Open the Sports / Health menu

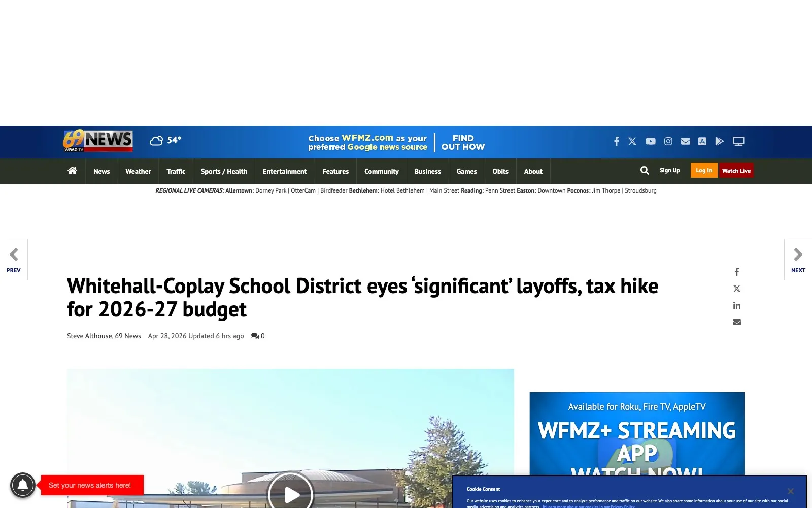pyautogui.click(x=224, y=171)
